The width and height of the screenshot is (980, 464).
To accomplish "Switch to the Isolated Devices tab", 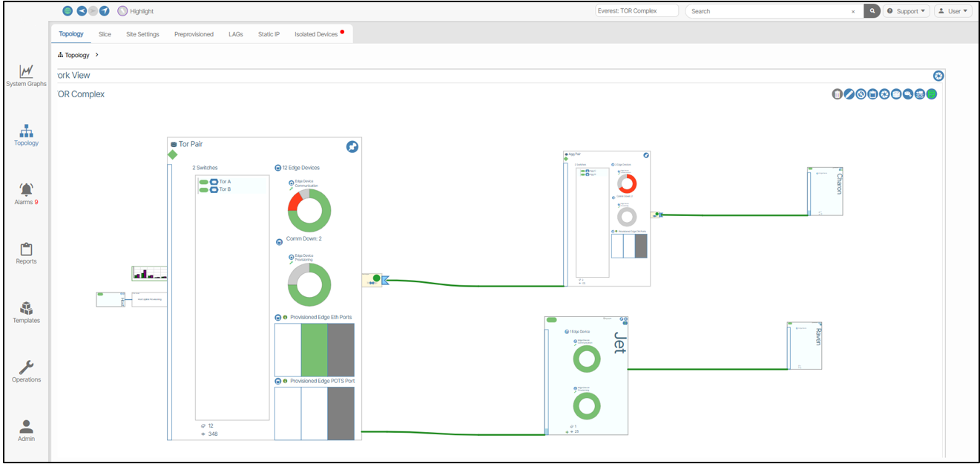I will (316, 34).
